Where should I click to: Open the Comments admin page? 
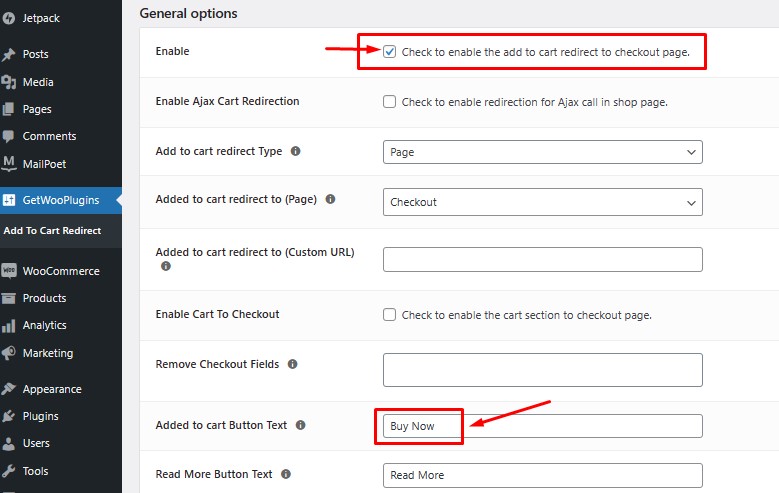49,136
